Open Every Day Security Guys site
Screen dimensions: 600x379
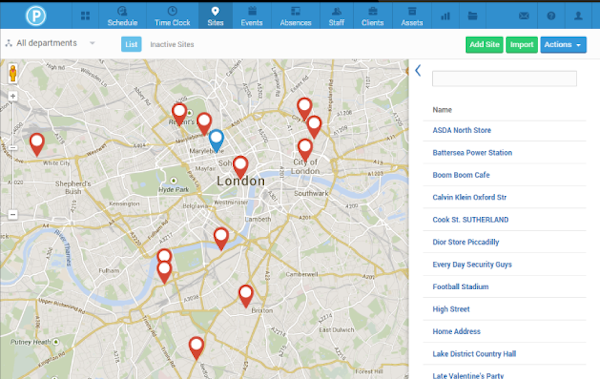pos(472,265)
